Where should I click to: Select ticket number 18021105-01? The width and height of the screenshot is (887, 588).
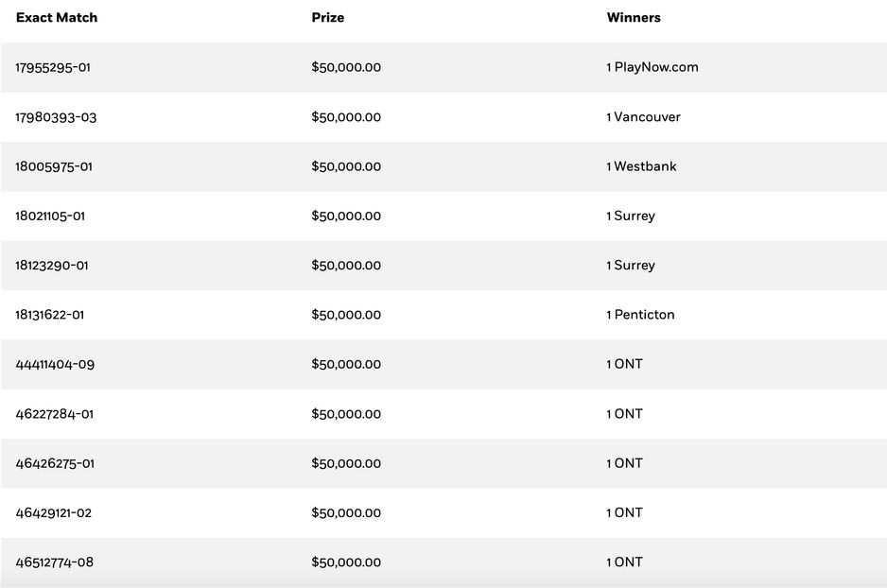click(50, 216)
